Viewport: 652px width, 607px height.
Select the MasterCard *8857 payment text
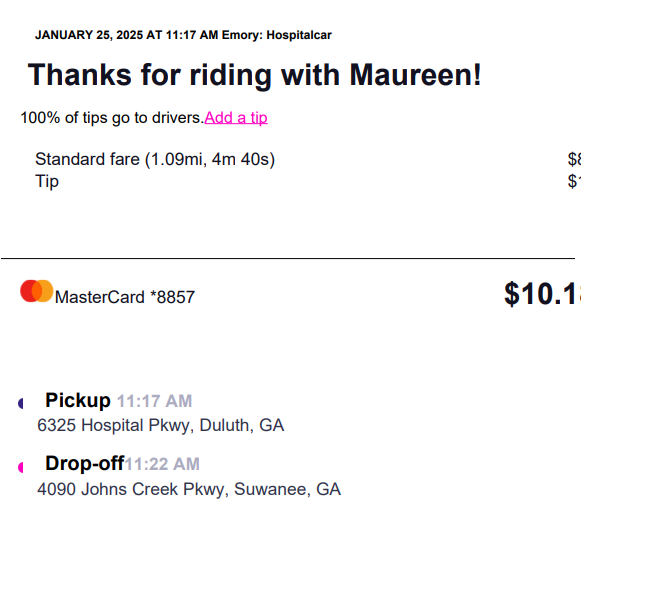pos(125,297)
